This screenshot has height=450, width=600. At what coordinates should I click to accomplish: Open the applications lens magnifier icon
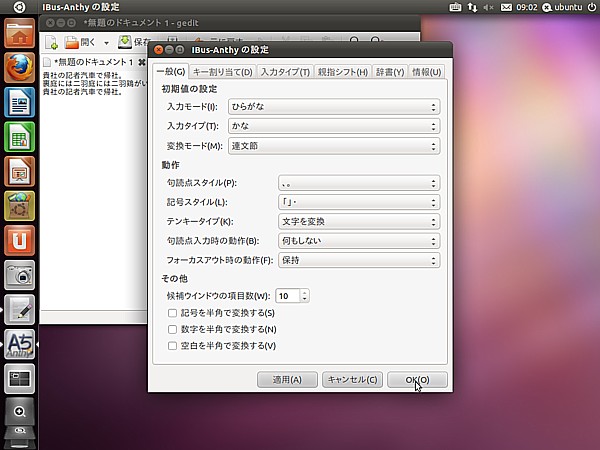pyautogui.click(x=20, y=412)
